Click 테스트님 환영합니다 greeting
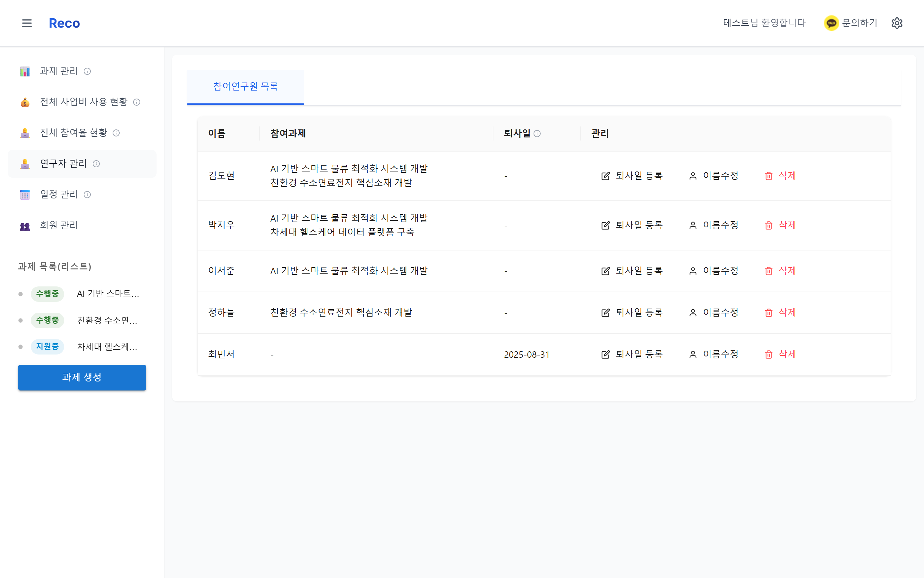 tap(764, 23)
